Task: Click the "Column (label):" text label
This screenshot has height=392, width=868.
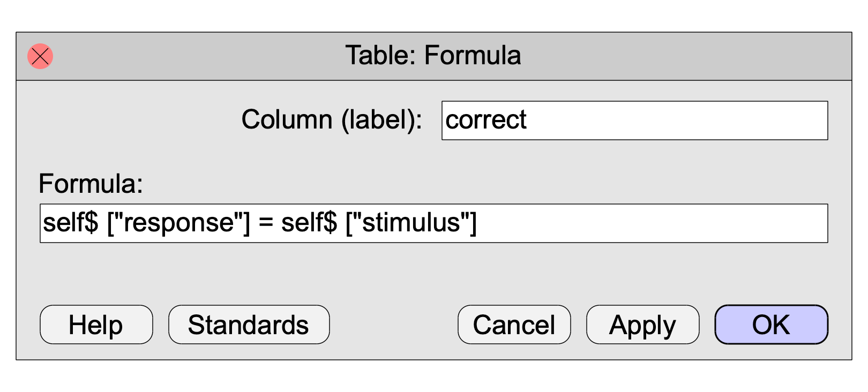Action: [331, 120]
